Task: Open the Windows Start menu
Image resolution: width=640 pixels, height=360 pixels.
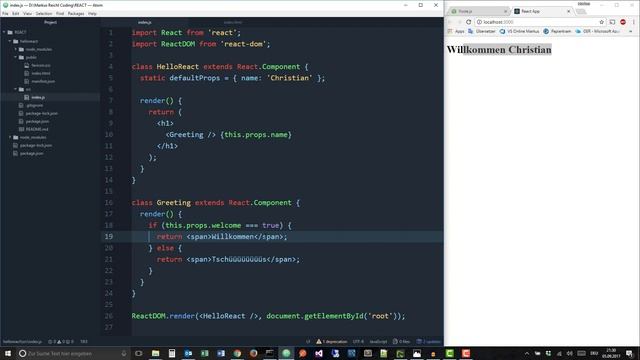Action: pyautogui.click(x=8, y=353)
